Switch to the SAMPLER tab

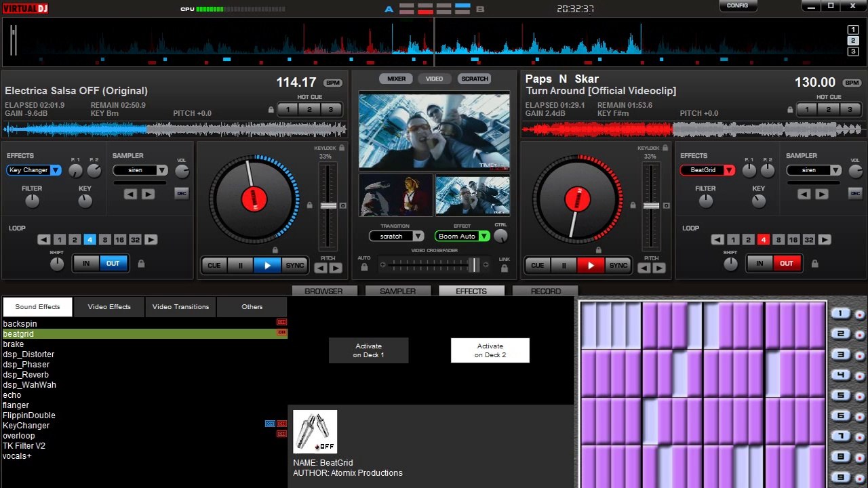point(397,291)
